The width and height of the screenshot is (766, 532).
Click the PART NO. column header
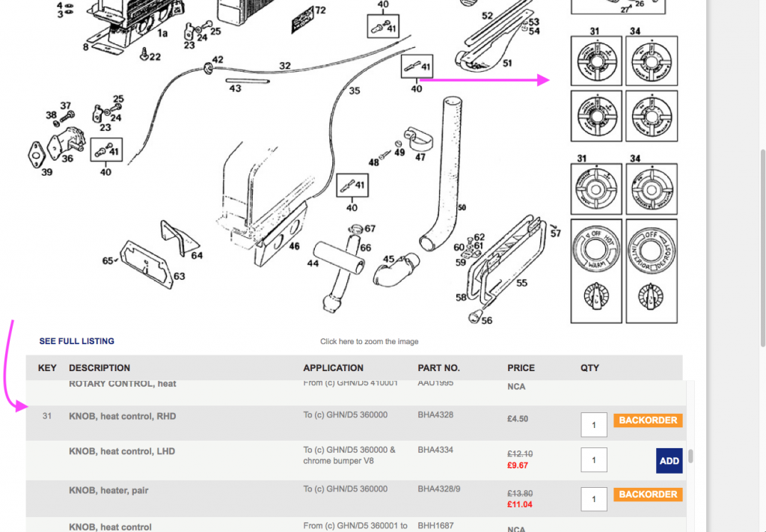pyautogui.click(x=438, y=368)
